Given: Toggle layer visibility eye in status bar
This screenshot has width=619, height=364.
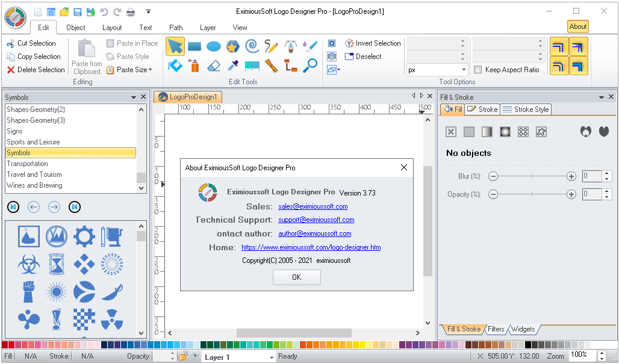Looking at the screenshot, I should click(x=194, y=356).
